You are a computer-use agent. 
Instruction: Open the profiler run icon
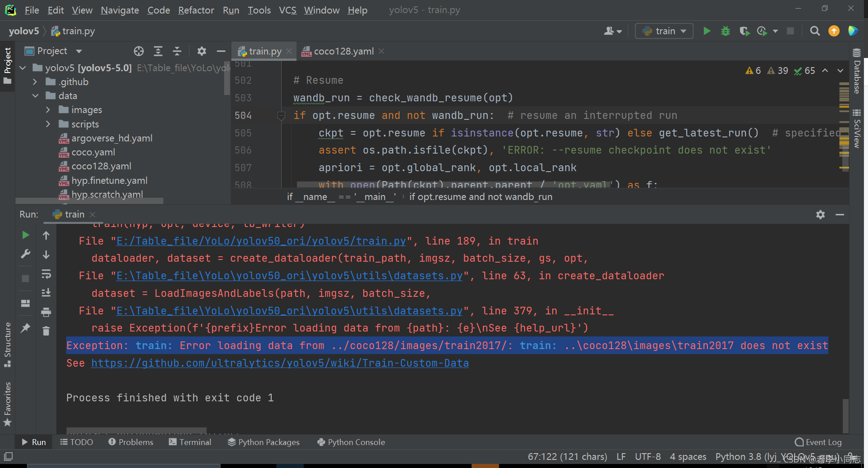tap(762, 31)
